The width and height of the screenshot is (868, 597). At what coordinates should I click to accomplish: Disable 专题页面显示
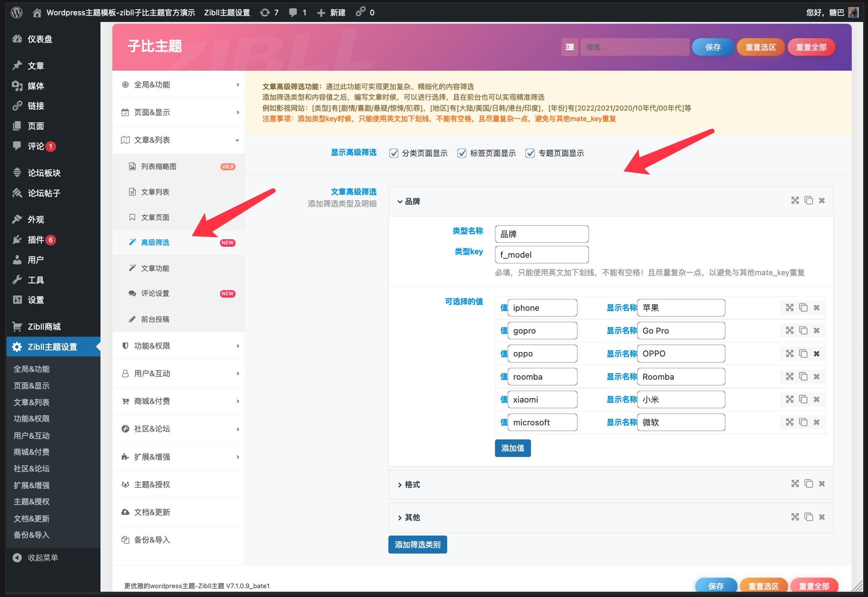coord(530,153)
